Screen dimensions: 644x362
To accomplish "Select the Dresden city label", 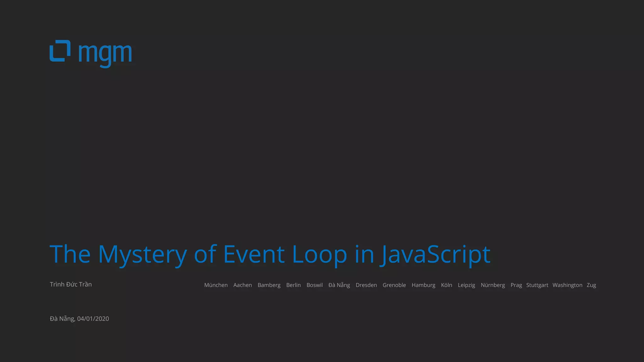I will coord(366,285).
